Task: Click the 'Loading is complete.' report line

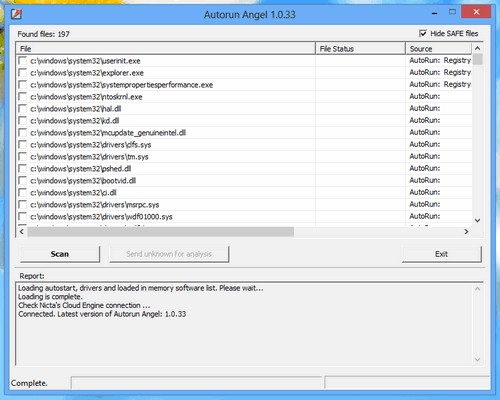Action: point(50,297)
